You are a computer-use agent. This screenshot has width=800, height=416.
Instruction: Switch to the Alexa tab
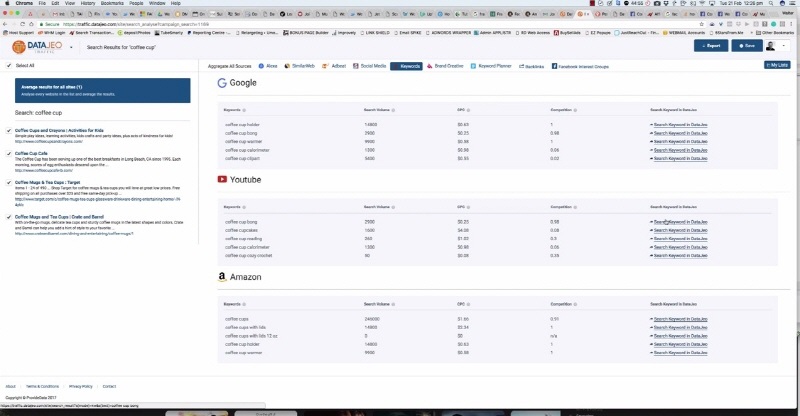[268, 66]
